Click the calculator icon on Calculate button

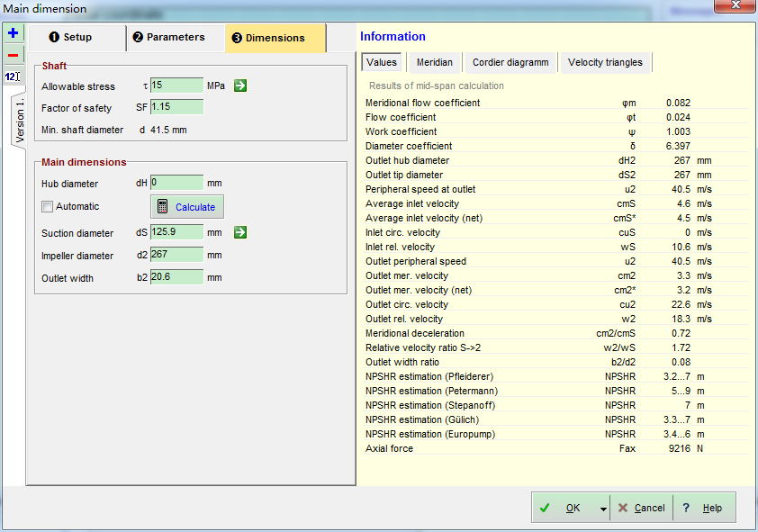163,207
